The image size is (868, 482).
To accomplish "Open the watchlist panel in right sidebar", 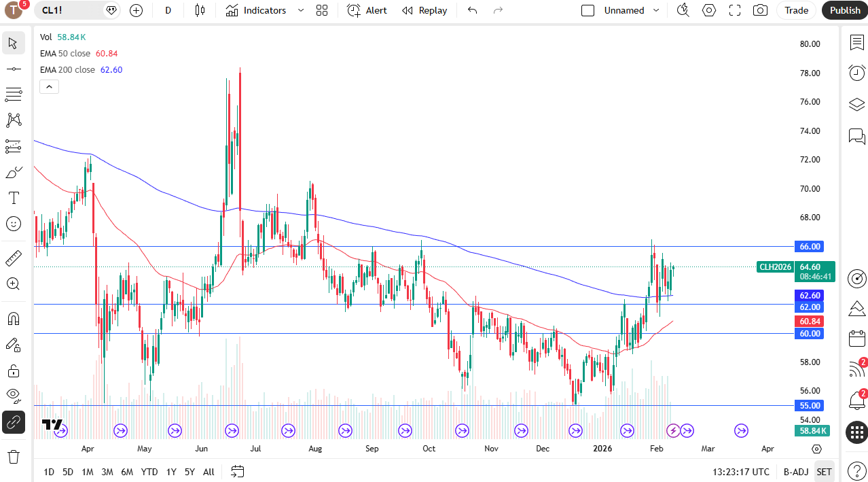I will [x=856, y=43].
